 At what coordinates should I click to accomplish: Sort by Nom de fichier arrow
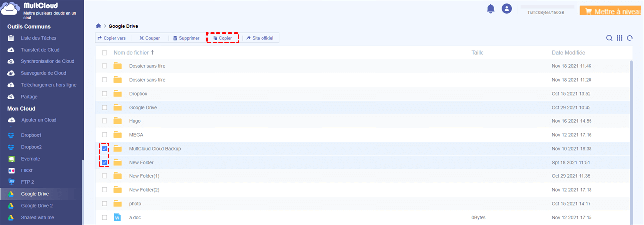pyautogui.click(x=152, y=52)
